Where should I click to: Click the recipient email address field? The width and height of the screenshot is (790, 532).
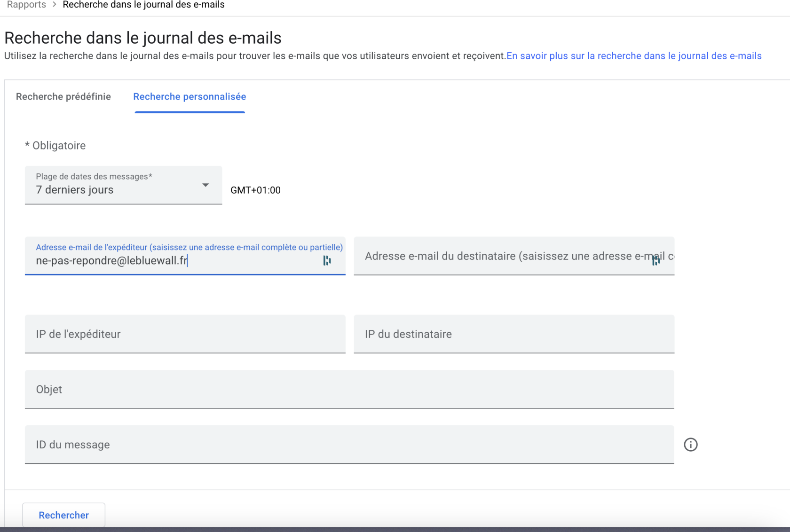point(514,256)
